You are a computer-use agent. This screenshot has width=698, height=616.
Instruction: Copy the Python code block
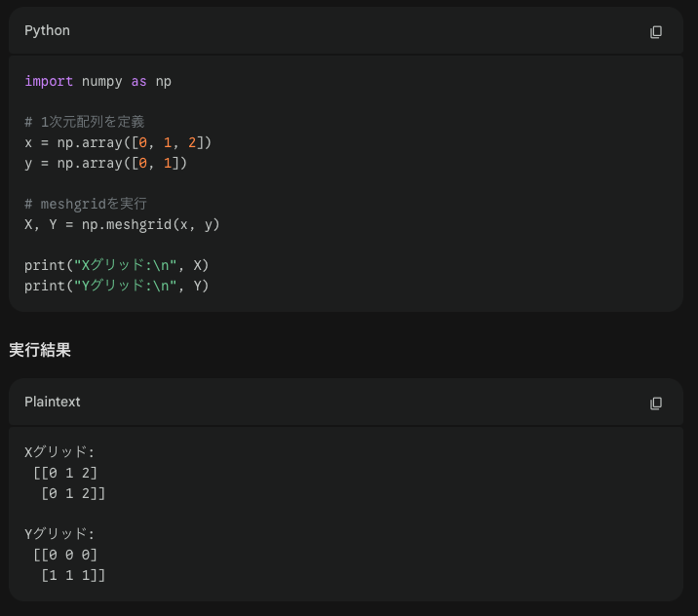(656, 32)
